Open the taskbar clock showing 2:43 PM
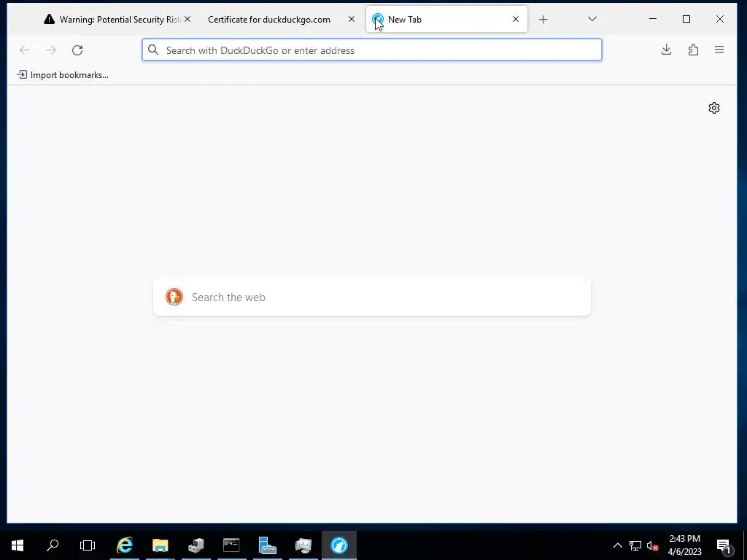The image size is (747, 560). coord(684,545)
